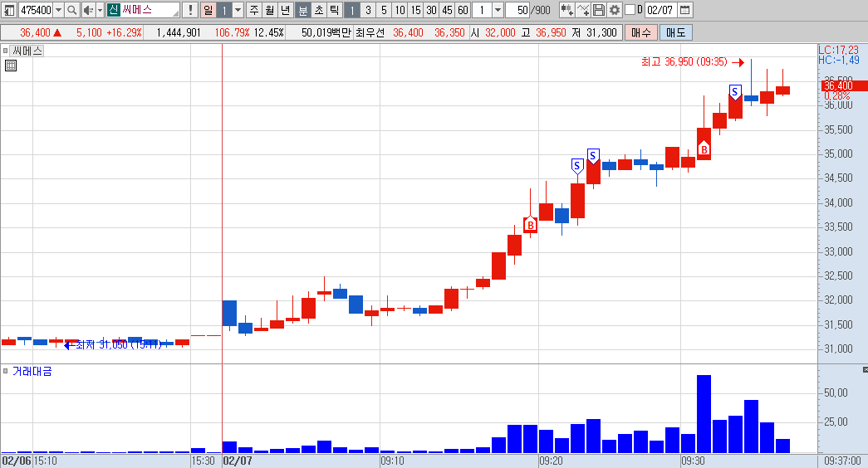Click the data table grid icon below 씨메스

click(11, 66)
